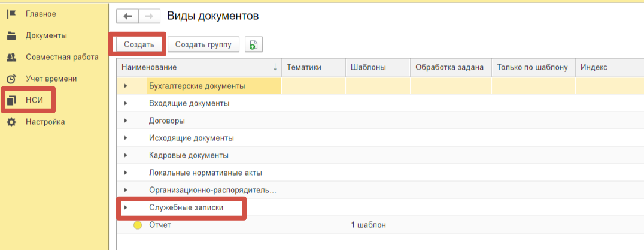Expand the Кадровые документы group

[126, 156]
